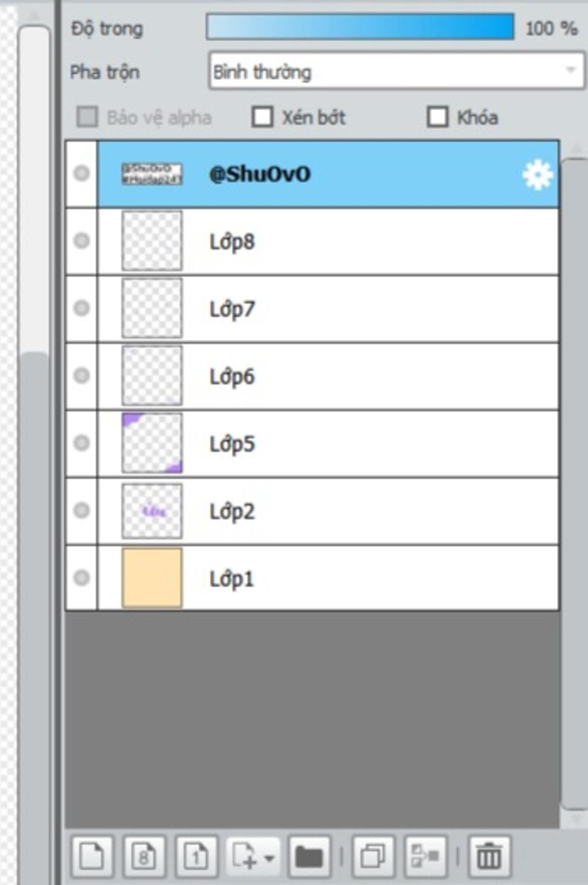The height and width of the screenshot is (885, 588).
Task: Toggle the Khóa checkbox
Action: click(x=438, y=117)
